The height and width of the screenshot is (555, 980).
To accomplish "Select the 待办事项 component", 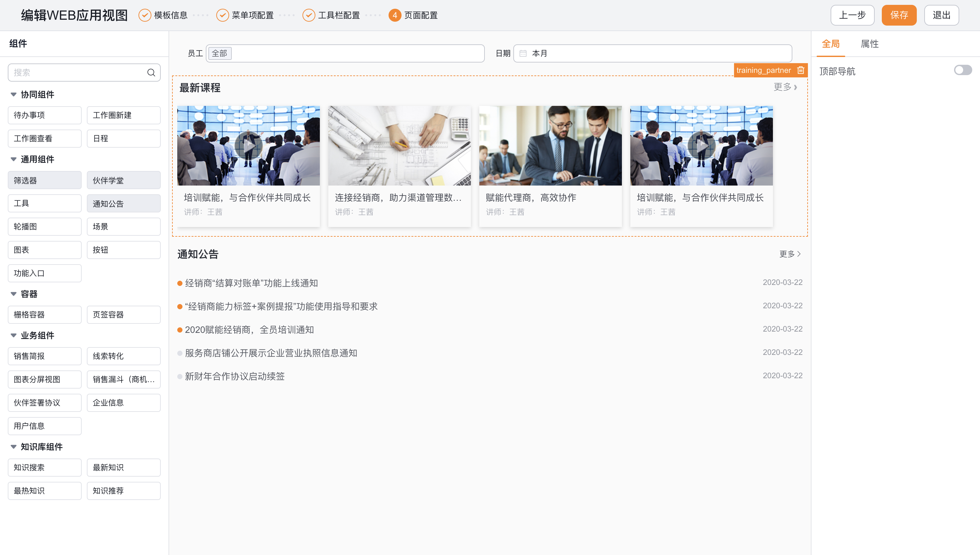I will pyautogui.click(x=45, y=115).
